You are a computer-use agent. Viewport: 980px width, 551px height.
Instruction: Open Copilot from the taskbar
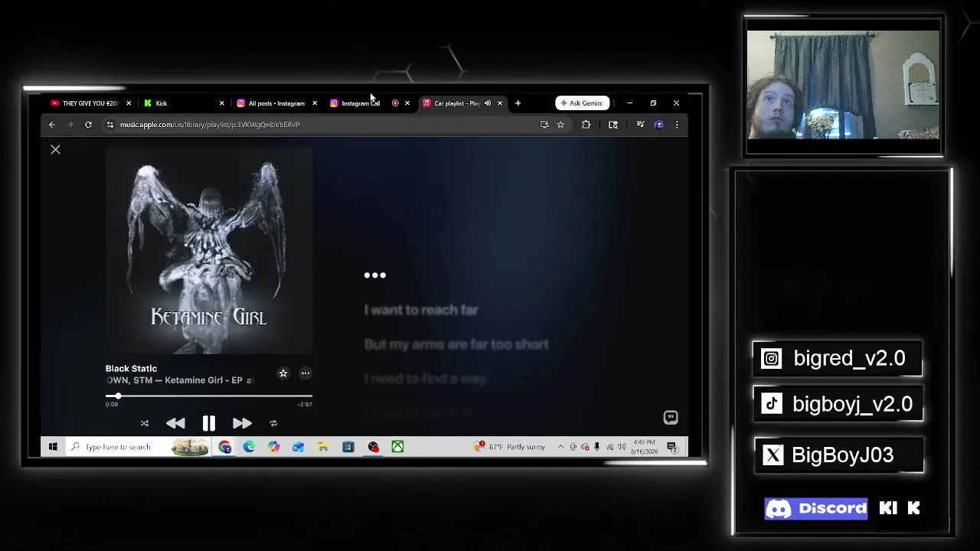coord(273,447)
